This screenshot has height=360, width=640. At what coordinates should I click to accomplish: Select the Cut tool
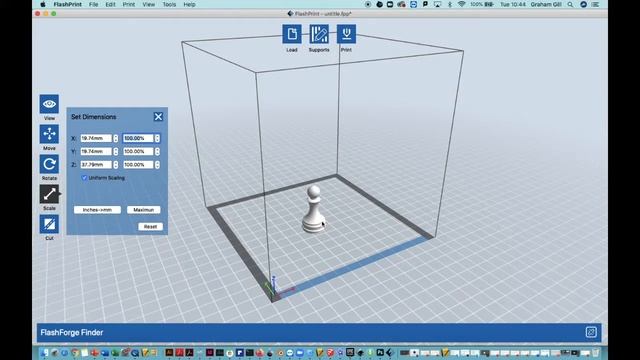(49, 224)
